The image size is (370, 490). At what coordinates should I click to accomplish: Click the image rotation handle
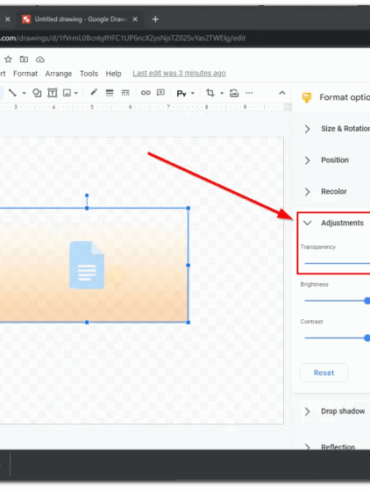(x=87, y=195)
